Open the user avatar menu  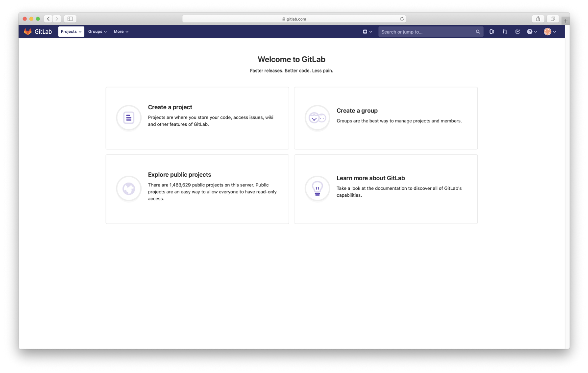[x=550, y=31]
